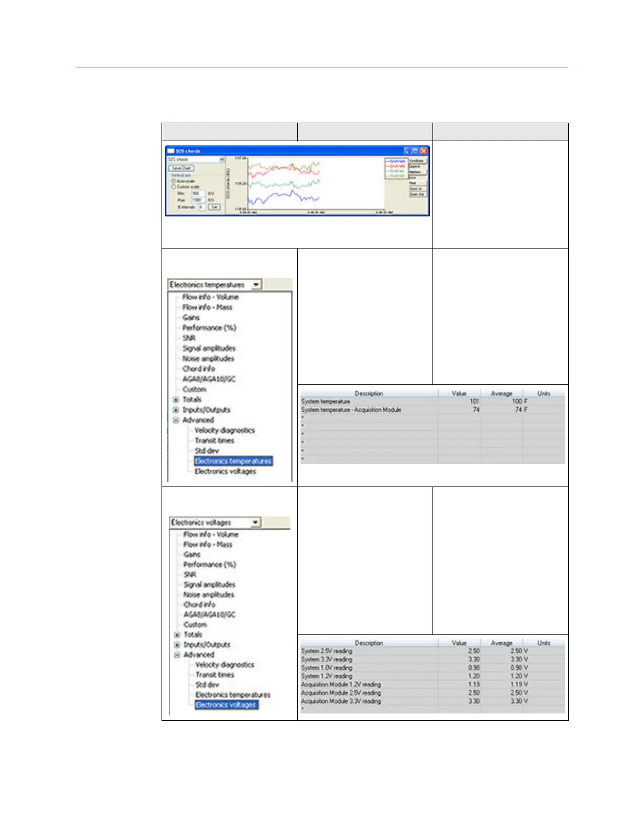
Task: Select Flow info - Mass in voltages tree
Action: coord(208,544)
